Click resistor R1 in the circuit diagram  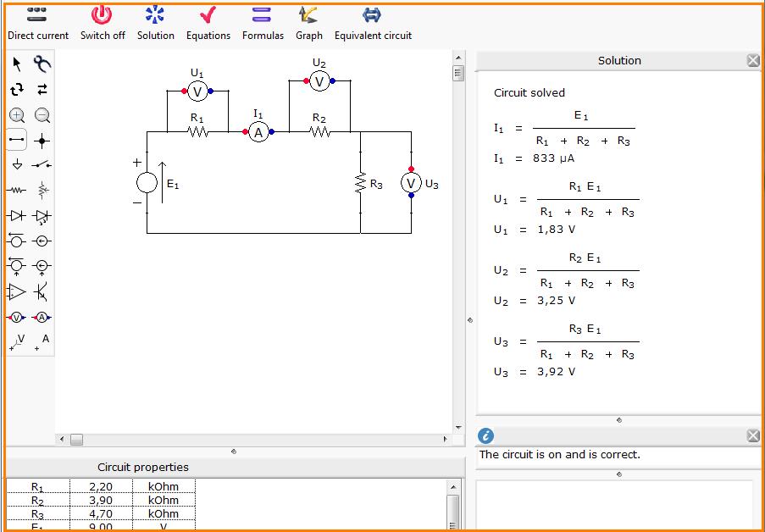point(198,131)
